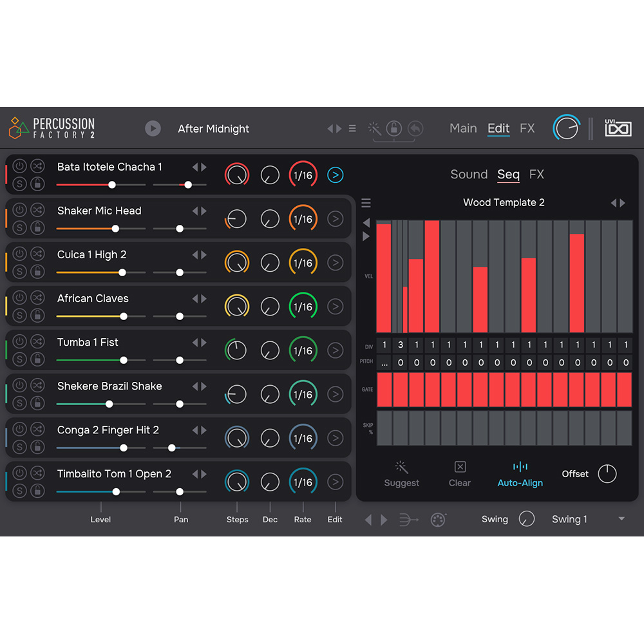Screen dimensions: 644x644
Task: Click the DIV value 3 cell
Action: click(x=401, y=345)
